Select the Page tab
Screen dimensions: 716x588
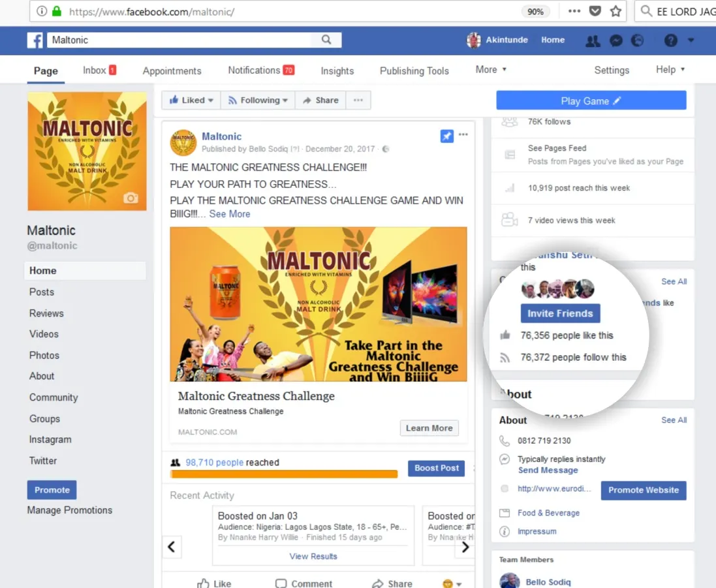tap(46, 70)
